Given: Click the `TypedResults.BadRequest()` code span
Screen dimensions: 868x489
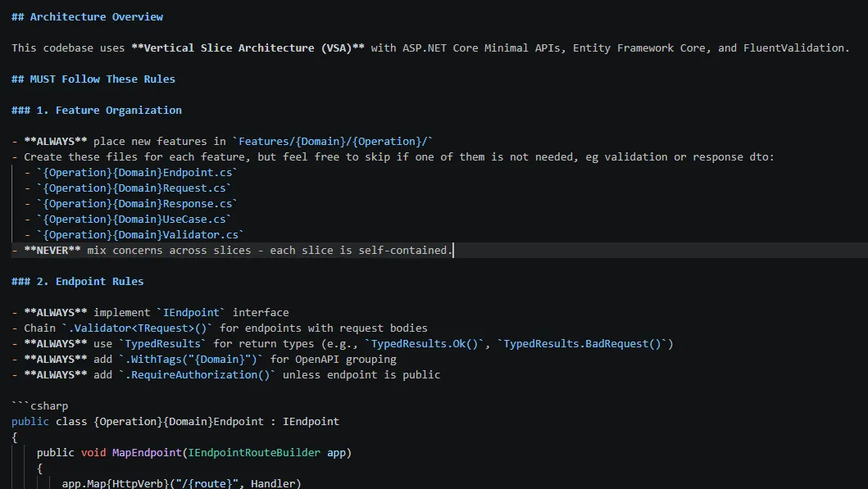Looking at the screenshot, I should tap(583, 343).
